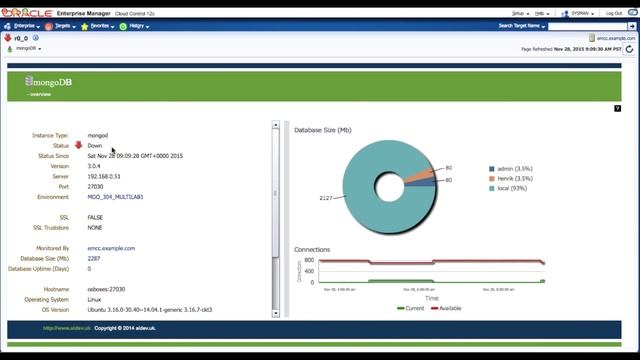The height and width of the screenshot is (360, 640).
Task: Click the mongoDB banner logo
Action: click(x=48, y=82)
